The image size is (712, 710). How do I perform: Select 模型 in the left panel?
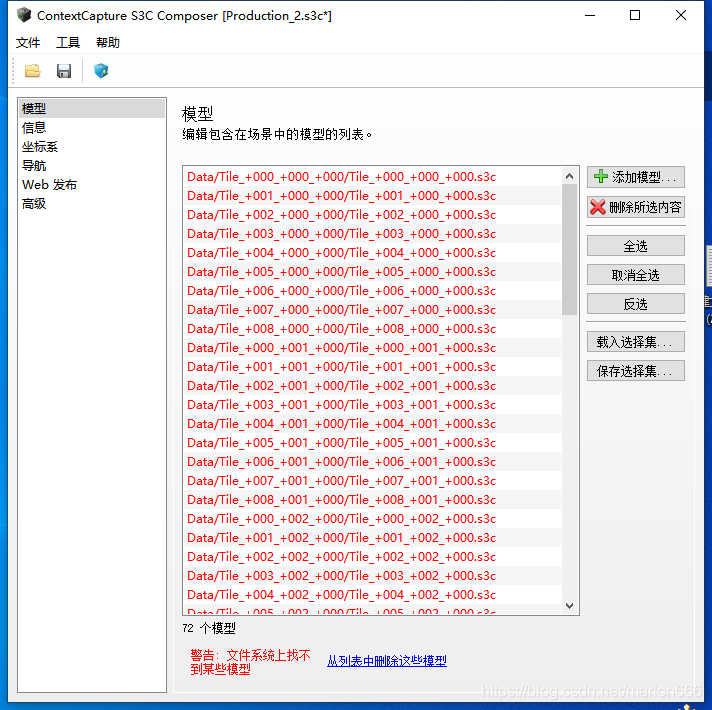click(92, 108)
